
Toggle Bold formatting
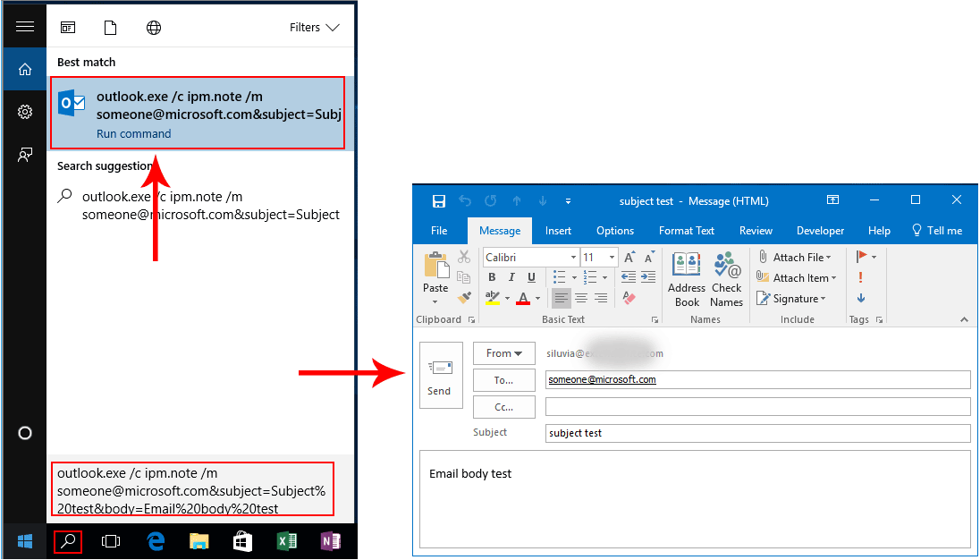[x=492, y=277]
